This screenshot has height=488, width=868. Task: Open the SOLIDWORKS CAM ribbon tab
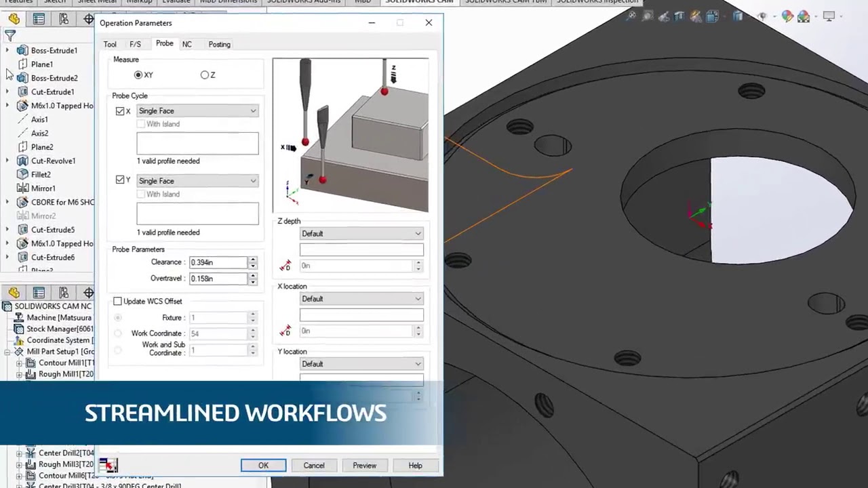[419, 3]
